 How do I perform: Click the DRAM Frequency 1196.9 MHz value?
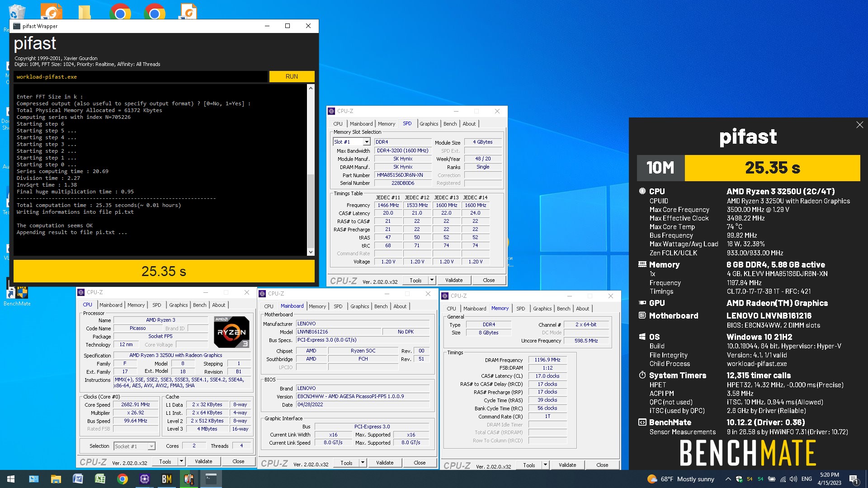pyautogui.click(x=547, y=360)
